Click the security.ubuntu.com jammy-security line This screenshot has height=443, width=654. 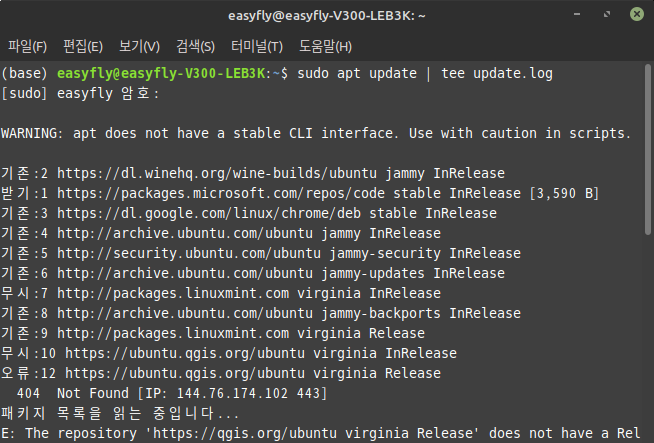tap(261, 253)
